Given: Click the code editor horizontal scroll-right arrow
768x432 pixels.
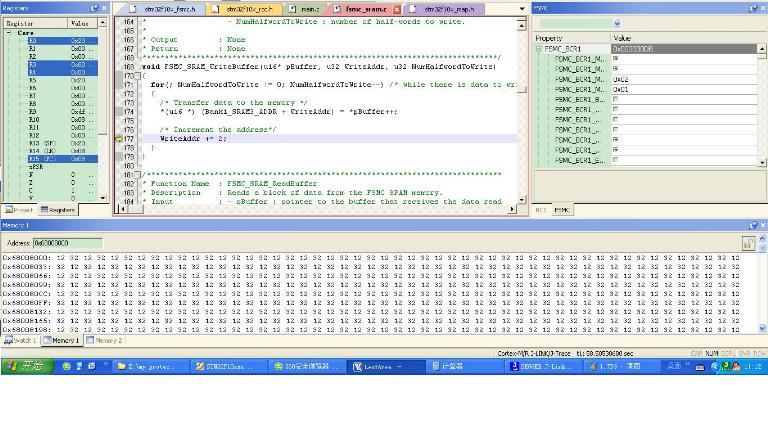Looking at the screenshot, I should pyautogui.click(x=512, y=209).
